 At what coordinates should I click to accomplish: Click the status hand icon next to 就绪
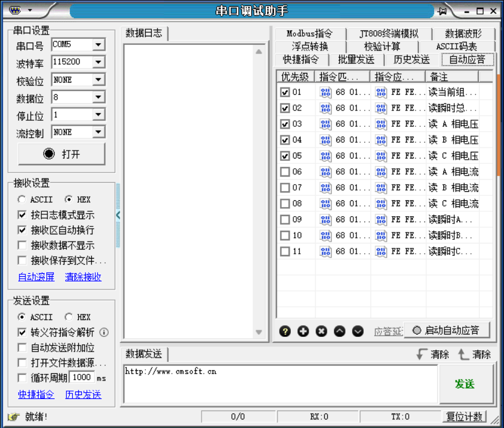click(13, 416)
